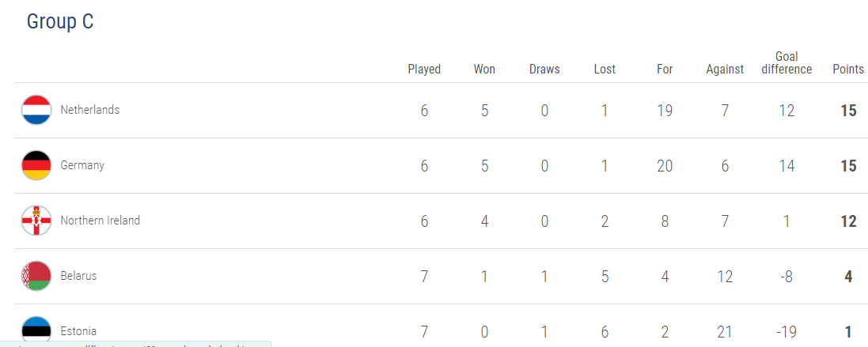Open the Belarus team link
Image resolution: width=868 pixels, height=347 pixels.
78,276
